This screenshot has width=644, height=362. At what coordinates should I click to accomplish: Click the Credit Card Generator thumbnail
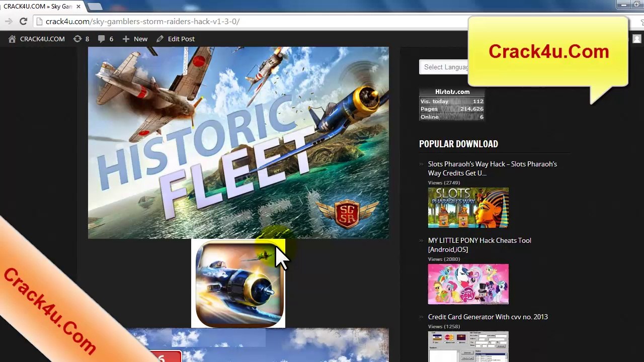point(468,346)
